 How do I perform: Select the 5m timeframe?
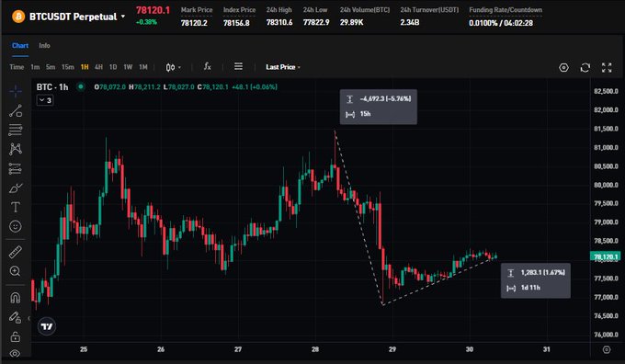[x=51, y=67]
